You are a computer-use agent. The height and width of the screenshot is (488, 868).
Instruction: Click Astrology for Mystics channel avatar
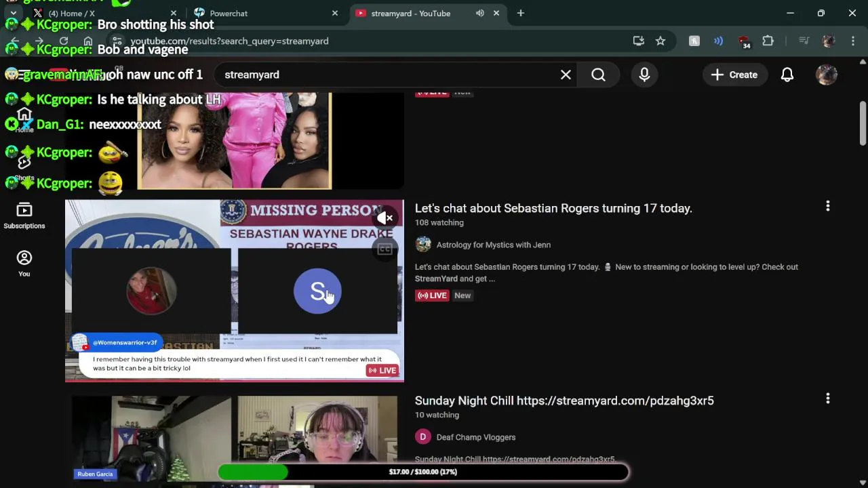tap(423, 245)
